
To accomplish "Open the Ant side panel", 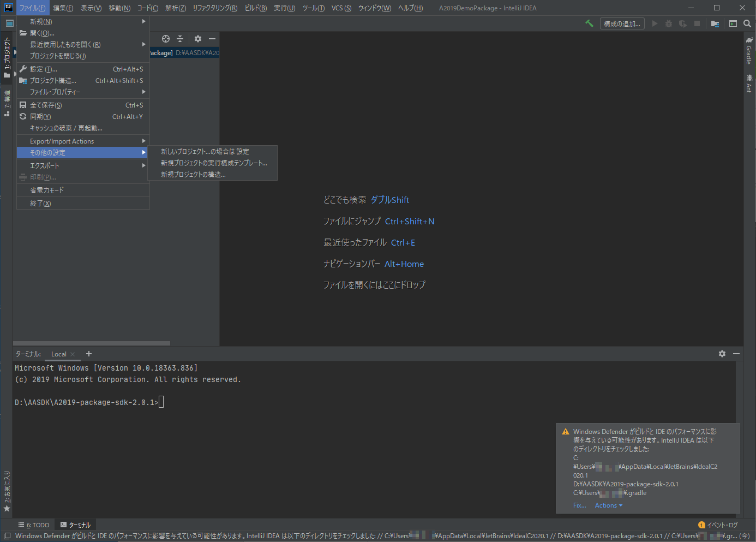I will (x=749, y=83).
